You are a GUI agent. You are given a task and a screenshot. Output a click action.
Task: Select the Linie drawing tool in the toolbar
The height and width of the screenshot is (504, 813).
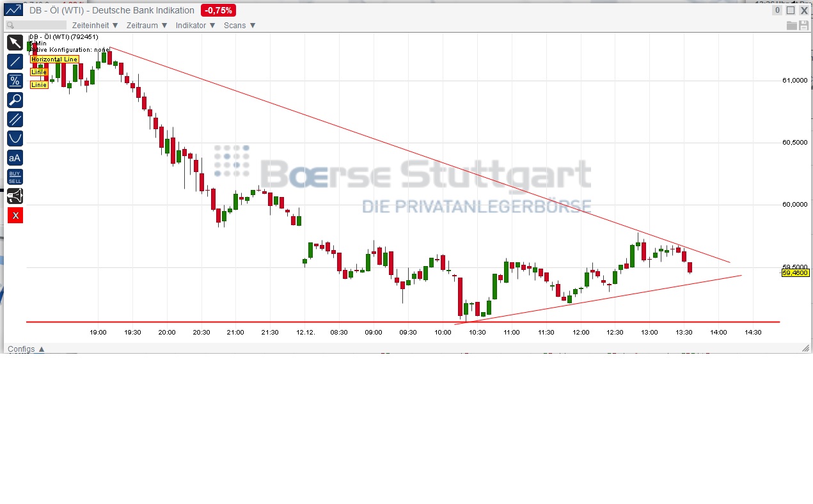click(14, 61)
